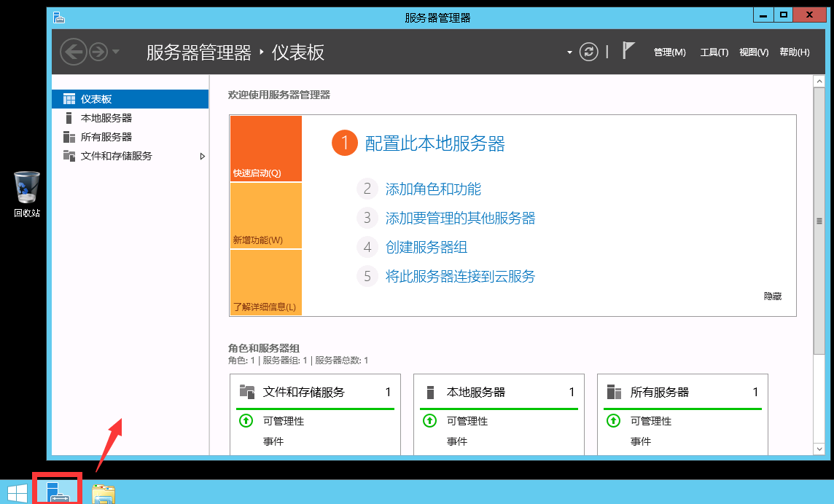Viewport: 834px width, 504px height.
Task: Open File Explorer from the taskbar
Action: tap(104, 493)
